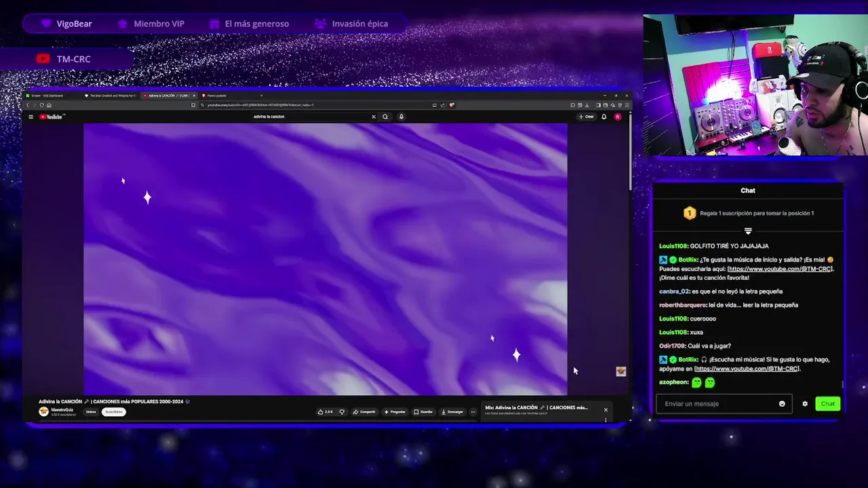
Task: Click username azopheon in chat
Action: 673,382
